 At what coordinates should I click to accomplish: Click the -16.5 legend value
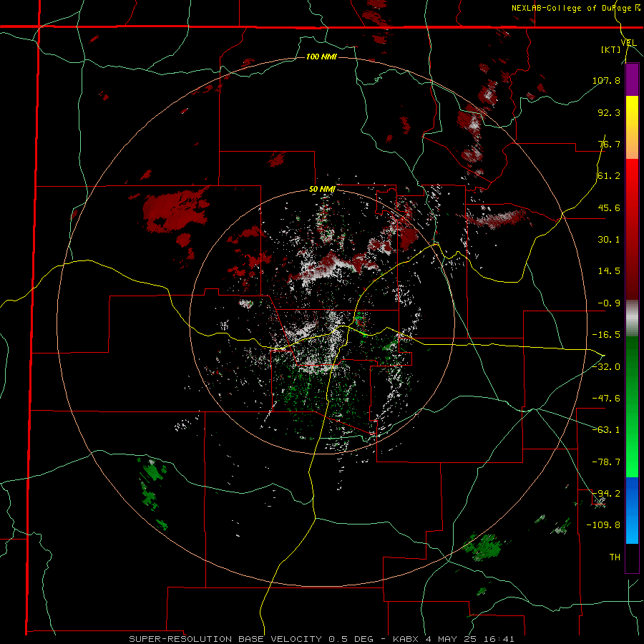click(x=606, y=335)
